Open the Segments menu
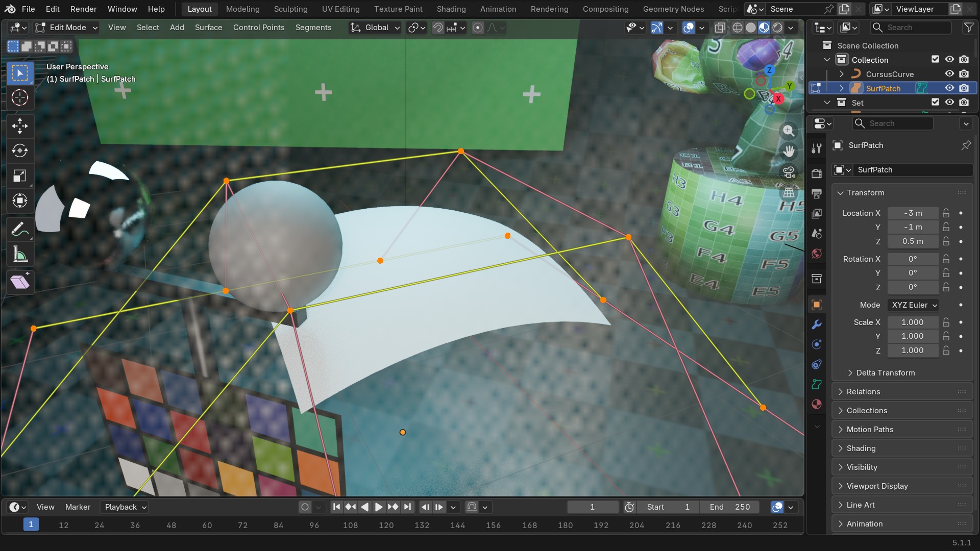The width and height of the screenshot is (980, 551). click(x=313, y=28)
